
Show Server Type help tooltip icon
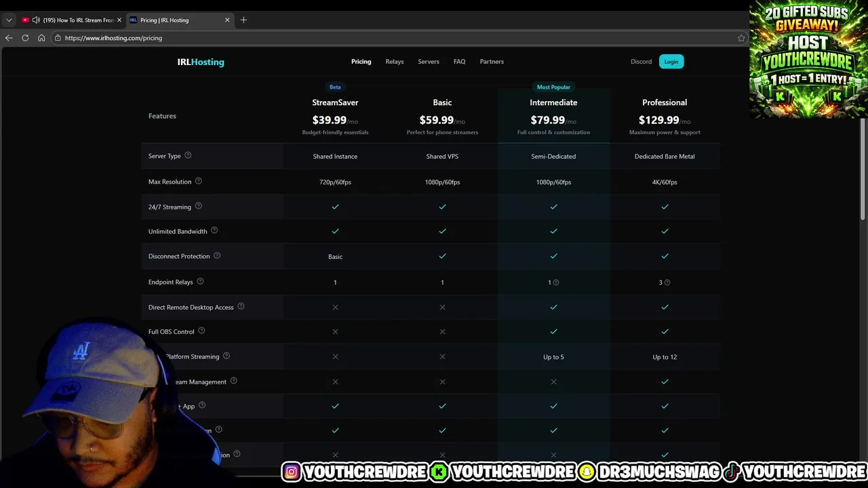pos(188,155)
